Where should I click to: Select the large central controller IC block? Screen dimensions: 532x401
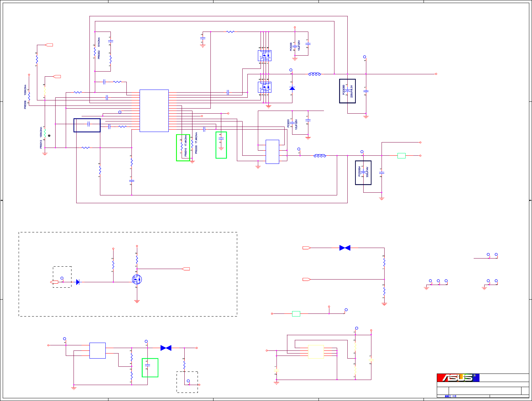point(154,111)
